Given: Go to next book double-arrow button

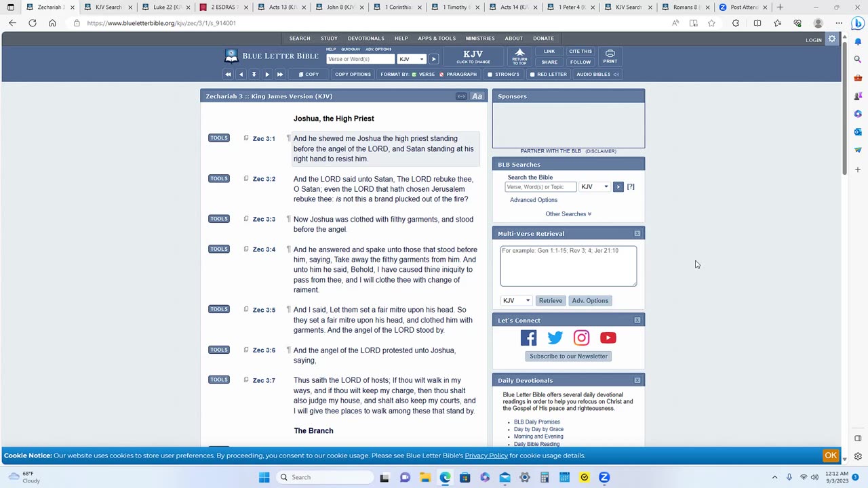Looking at the screenshot, I should coord(280,75).
